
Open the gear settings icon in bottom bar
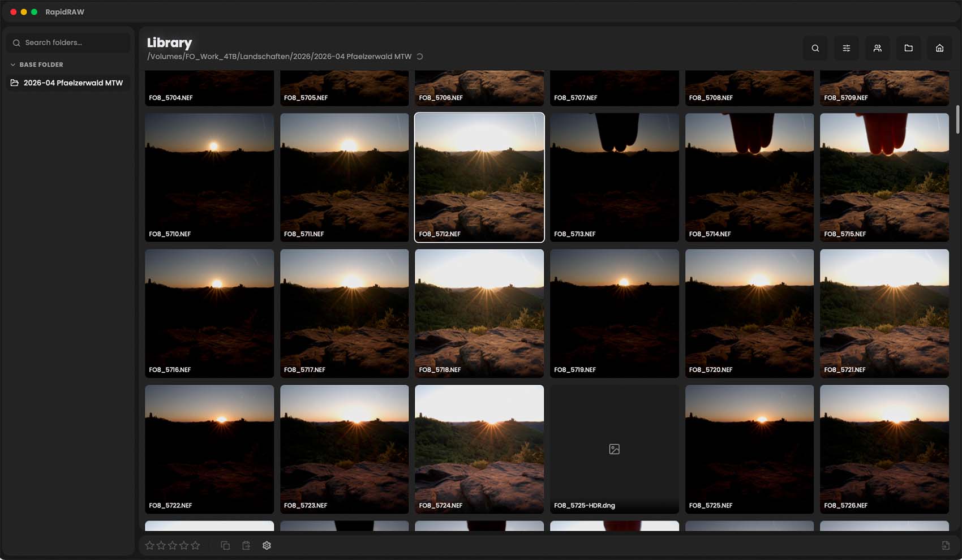tap(267, 545)
